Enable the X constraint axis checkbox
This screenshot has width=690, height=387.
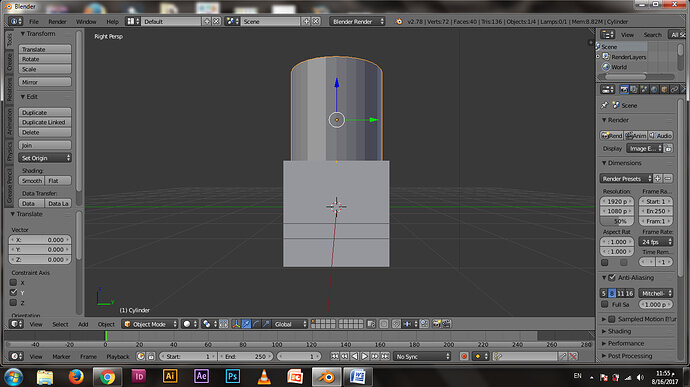pyautogui.click(x=13, y=283)
